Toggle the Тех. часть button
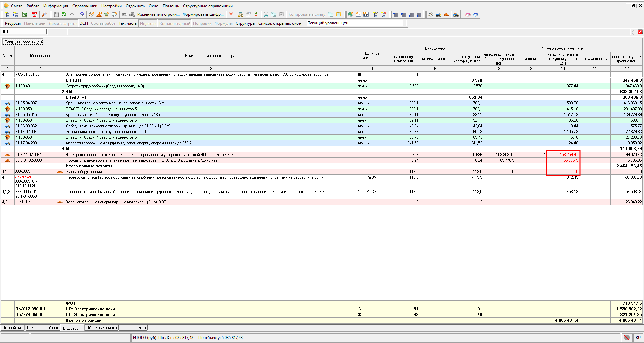 128,23
